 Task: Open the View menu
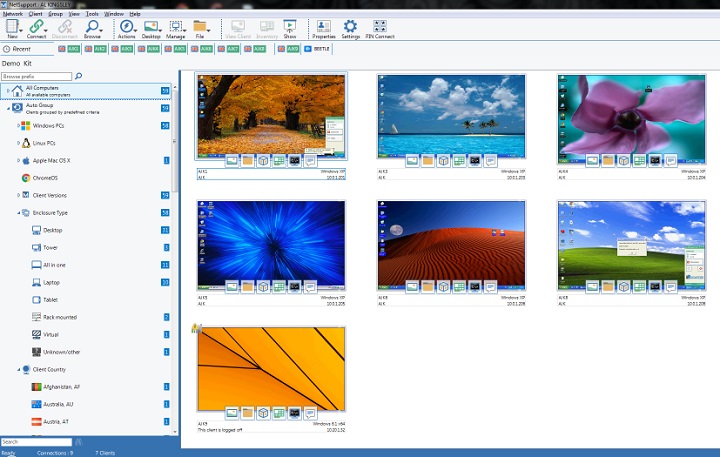[x=74, y=14]
